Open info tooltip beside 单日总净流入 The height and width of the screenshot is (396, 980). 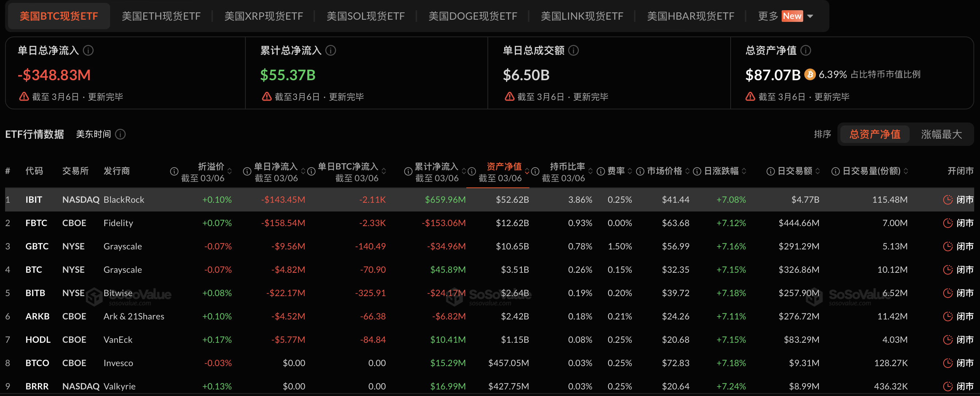[x=89, y=50]
